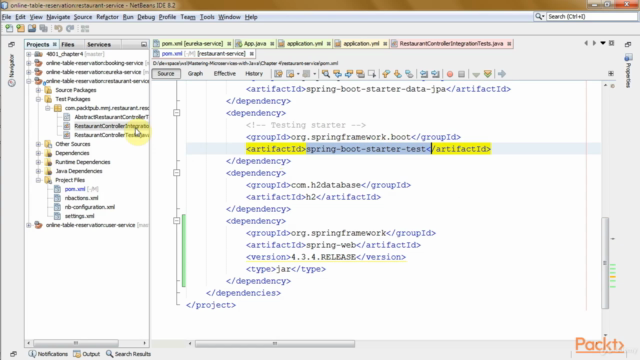The width and height of the screenshot is (640, 360).
Task: Click the red Start Macro Recording icon
Action: pos(450,74)
